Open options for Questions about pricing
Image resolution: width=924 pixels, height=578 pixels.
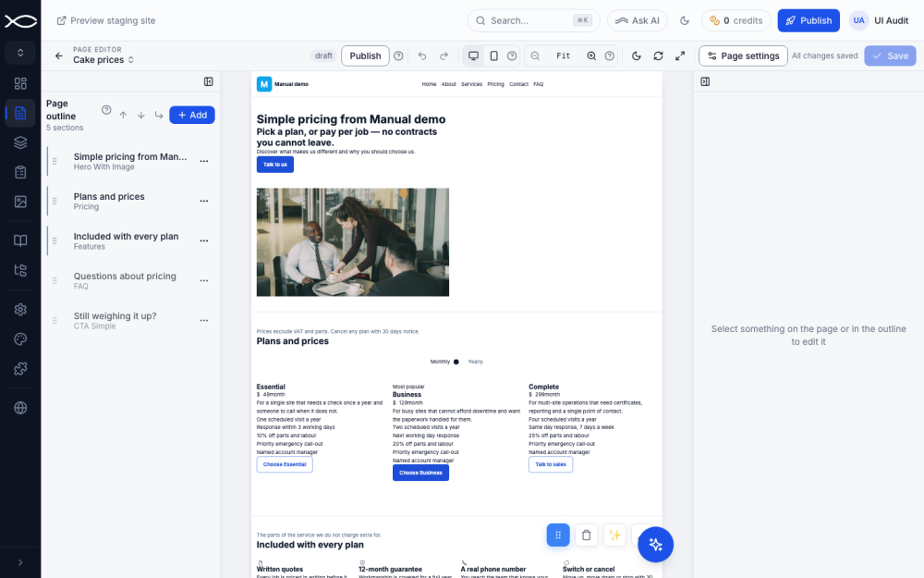[204, 280]
